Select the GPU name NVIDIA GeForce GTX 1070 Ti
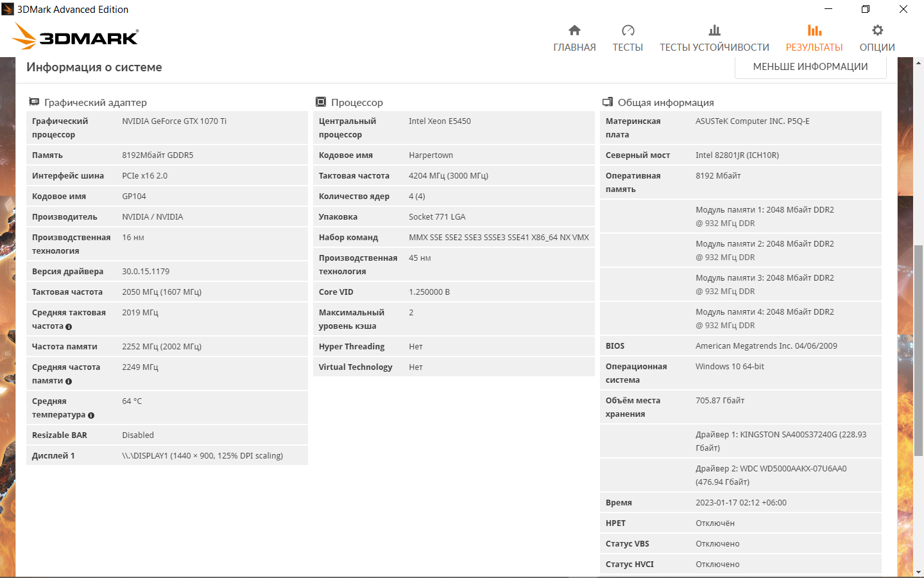The image size is (924, 578). 175,121
